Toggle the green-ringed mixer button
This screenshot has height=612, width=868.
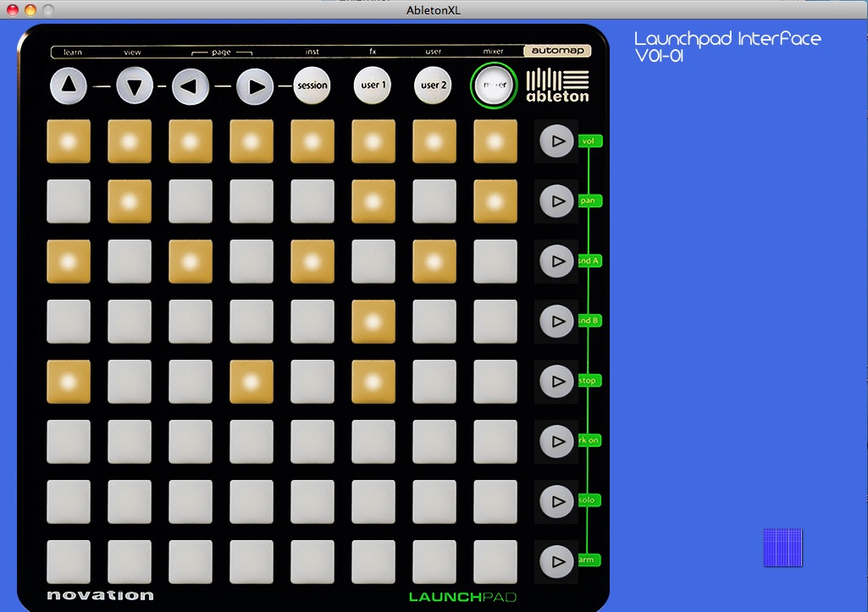pyautogui.click(x=495, y=85)
